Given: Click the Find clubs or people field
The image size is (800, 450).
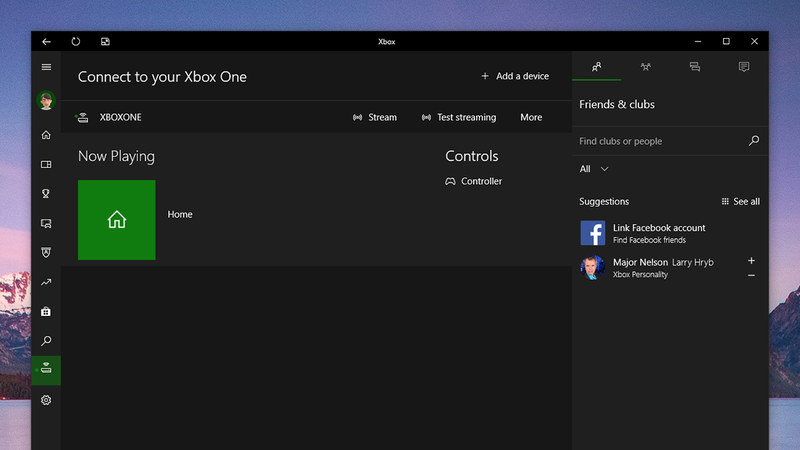Looking at the screenshot, I should 670,141.
